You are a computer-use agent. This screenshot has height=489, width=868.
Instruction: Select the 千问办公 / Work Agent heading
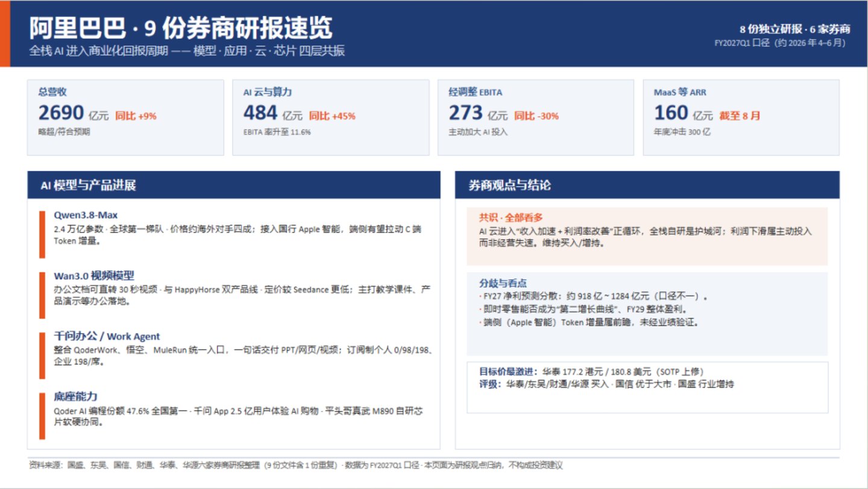(x=107, y=336)
